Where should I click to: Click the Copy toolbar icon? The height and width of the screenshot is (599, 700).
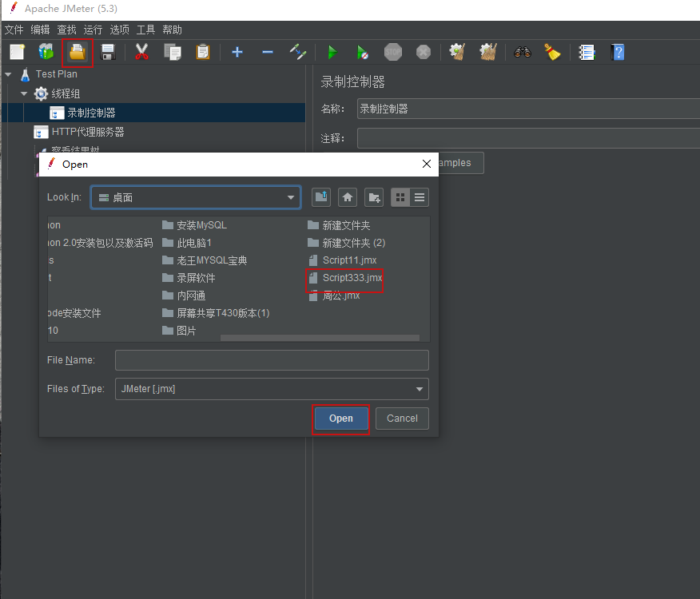(x=173, y=52)
